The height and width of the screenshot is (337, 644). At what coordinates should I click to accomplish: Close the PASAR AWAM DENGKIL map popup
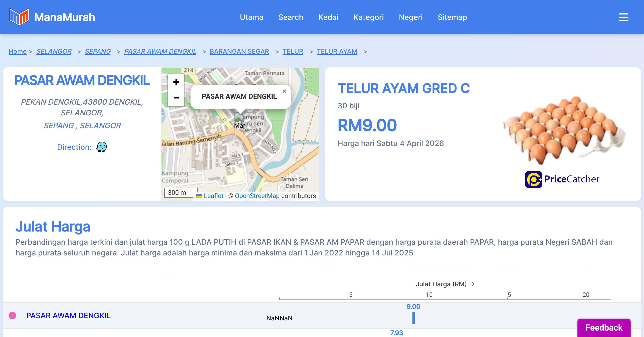pyautogui.click(x=284, y=91)
